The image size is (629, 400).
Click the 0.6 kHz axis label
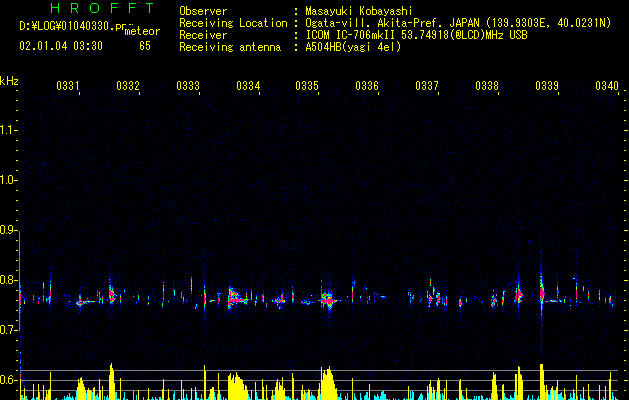[x=7, y=380]
